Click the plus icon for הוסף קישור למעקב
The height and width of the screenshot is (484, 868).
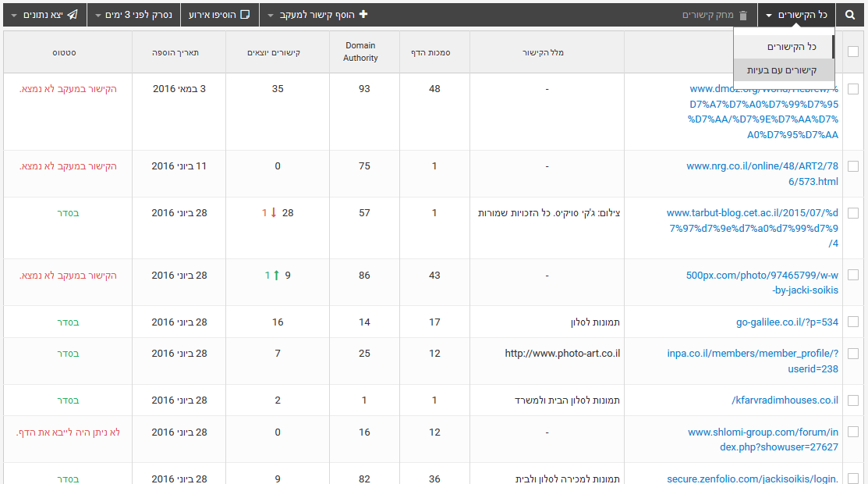coord(363,14)
